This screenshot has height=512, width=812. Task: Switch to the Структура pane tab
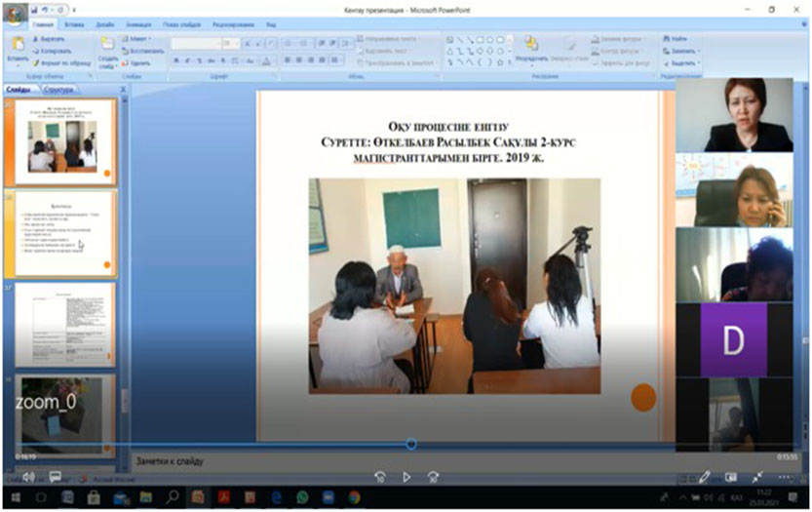coord(58,90)
